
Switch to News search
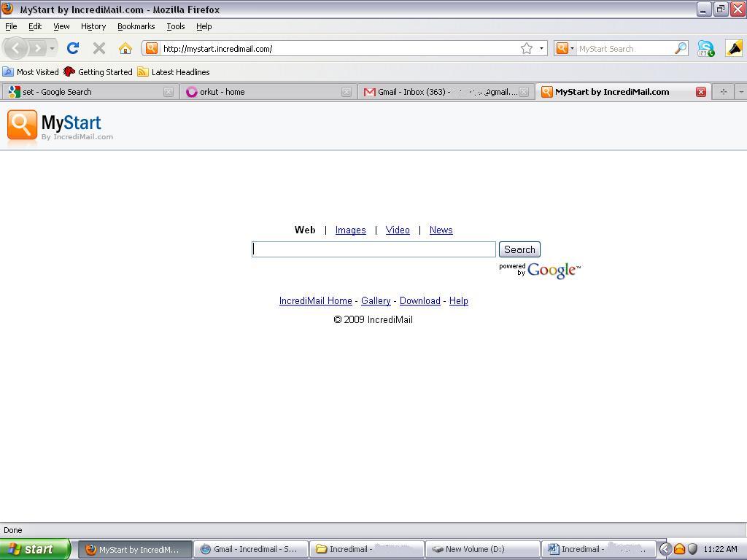tap(441, 230)
